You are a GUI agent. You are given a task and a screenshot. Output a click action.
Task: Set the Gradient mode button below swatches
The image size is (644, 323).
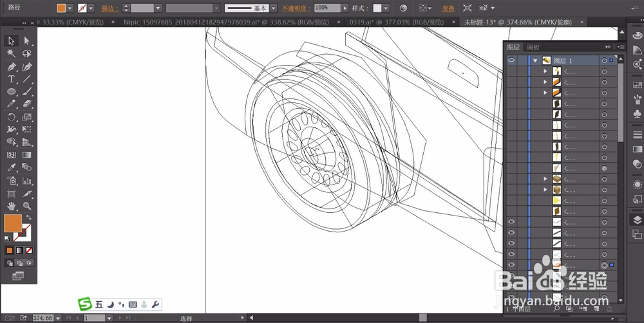point(19,250)
